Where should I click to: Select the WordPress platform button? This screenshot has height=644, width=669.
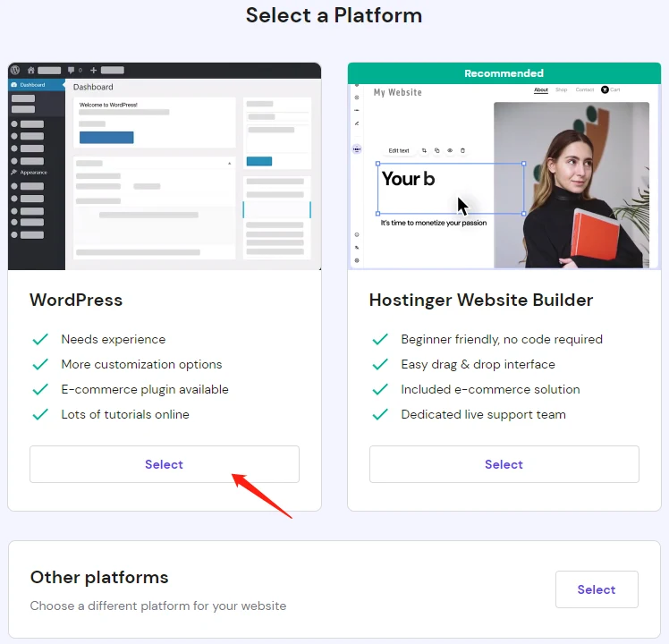(x=165, y=464)
